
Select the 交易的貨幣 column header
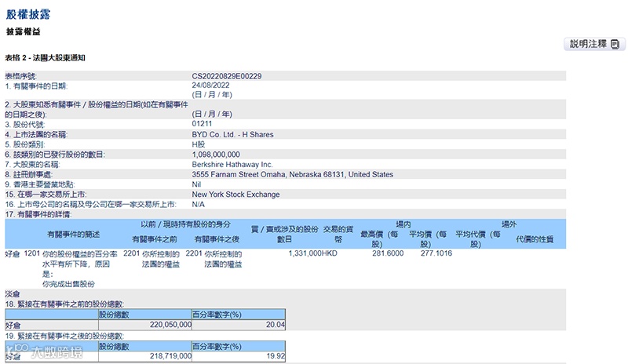coord(338,235)
